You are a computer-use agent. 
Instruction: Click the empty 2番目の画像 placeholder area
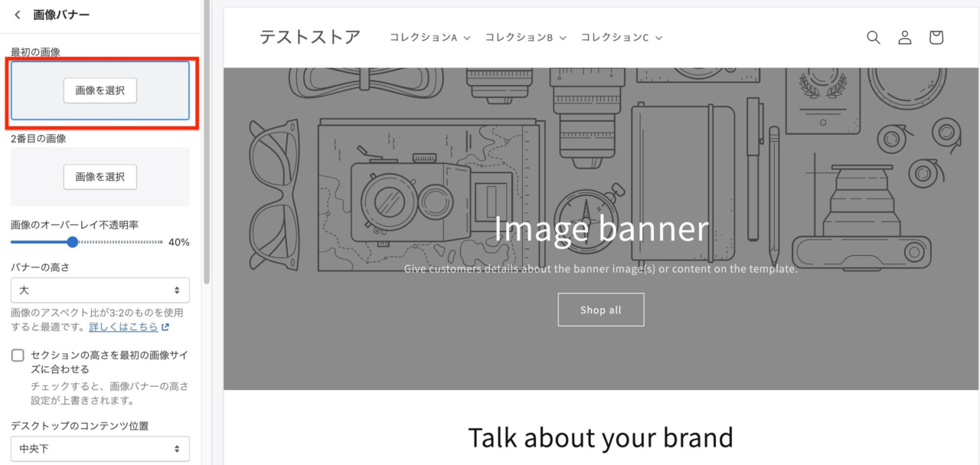pos(100,177)
